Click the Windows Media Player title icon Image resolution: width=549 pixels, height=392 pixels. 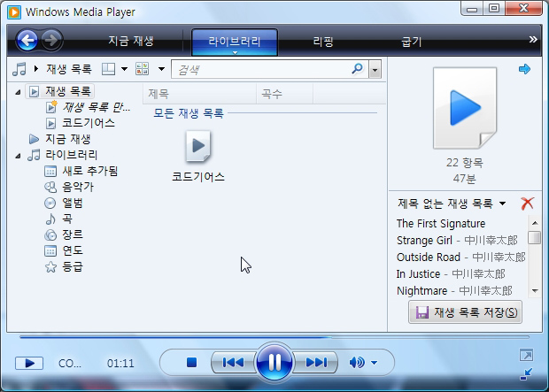click(x=14, y=12)
